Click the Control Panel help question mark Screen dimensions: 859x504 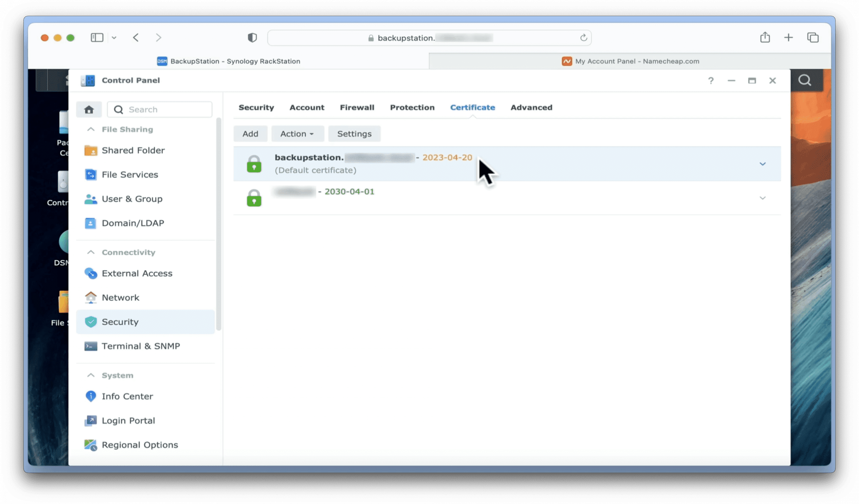pos(711,81)
